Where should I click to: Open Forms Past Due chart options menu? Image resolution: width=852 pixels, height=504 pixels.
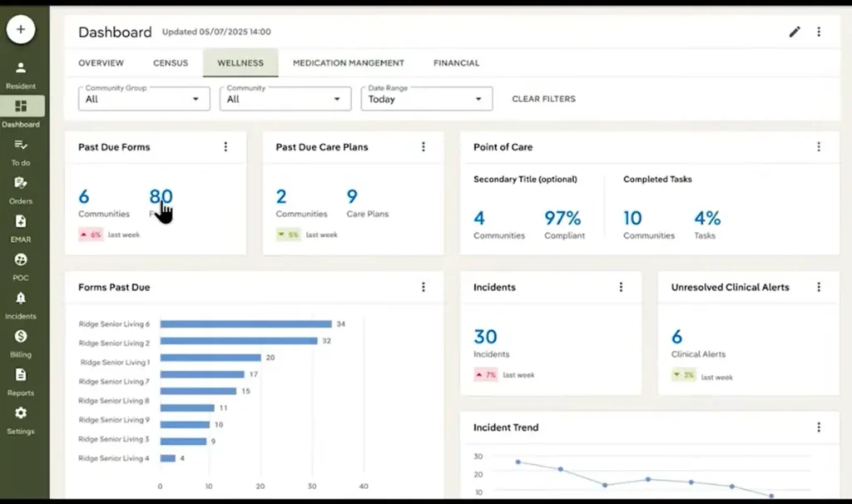click(424, 287)
